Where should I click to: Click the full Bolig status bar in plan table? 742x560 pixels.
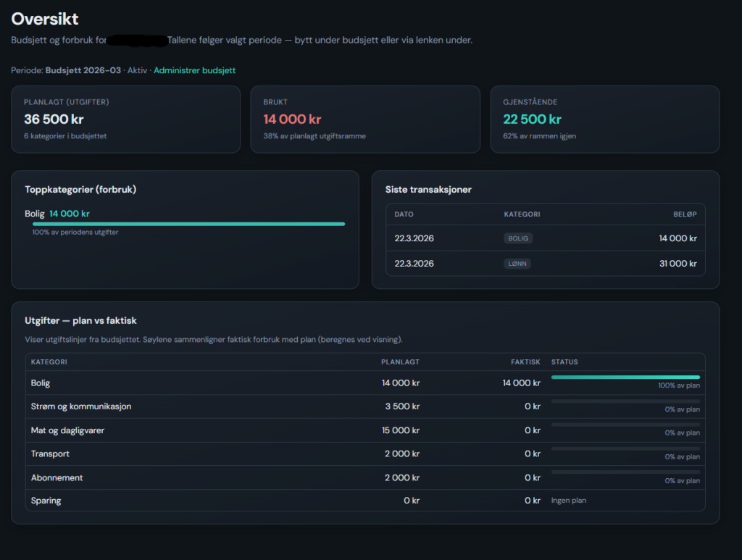tap(625, 377)
